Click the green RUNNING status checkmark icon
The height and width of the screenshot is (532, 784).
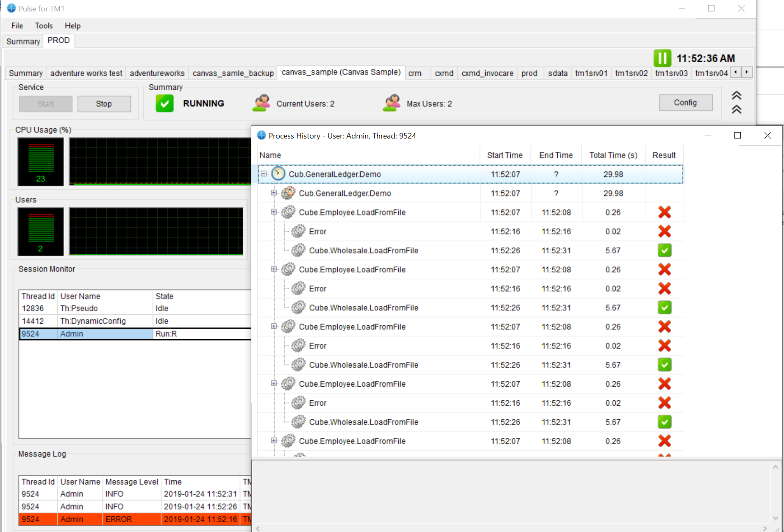(165, 103)
